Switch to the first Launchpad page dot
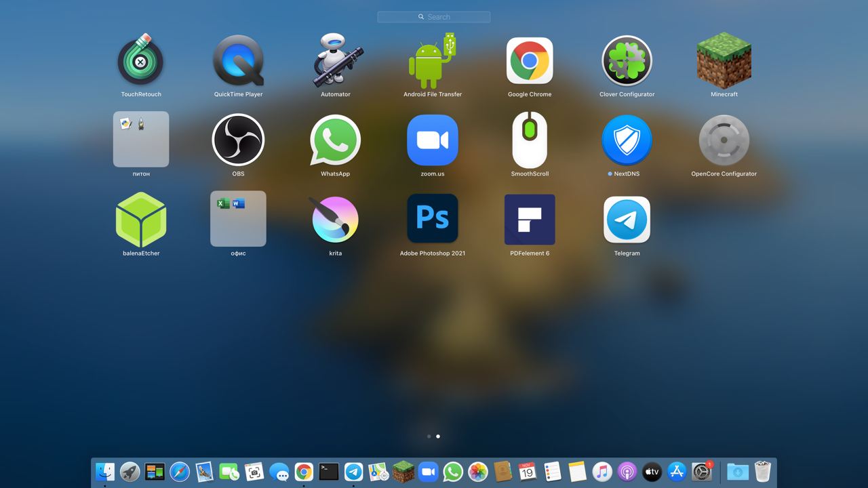Viewport: 868px width, 488px height. 429,436
